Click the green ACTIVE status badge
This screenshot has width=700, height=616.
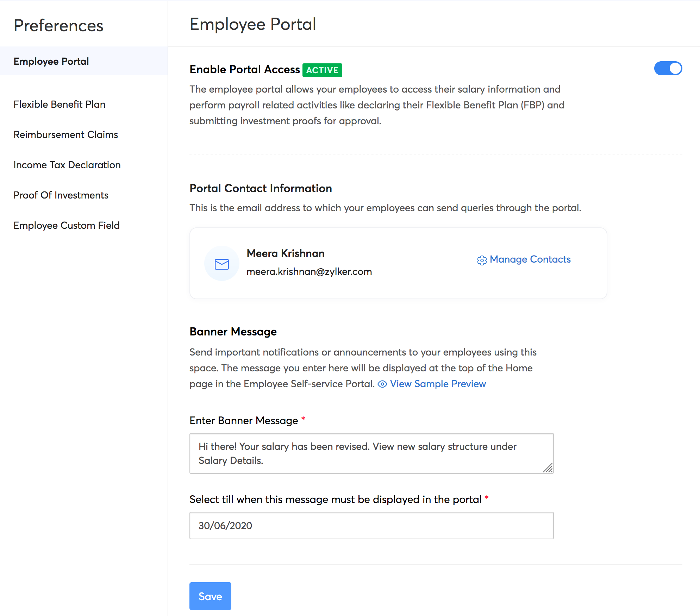pos(322,70)
